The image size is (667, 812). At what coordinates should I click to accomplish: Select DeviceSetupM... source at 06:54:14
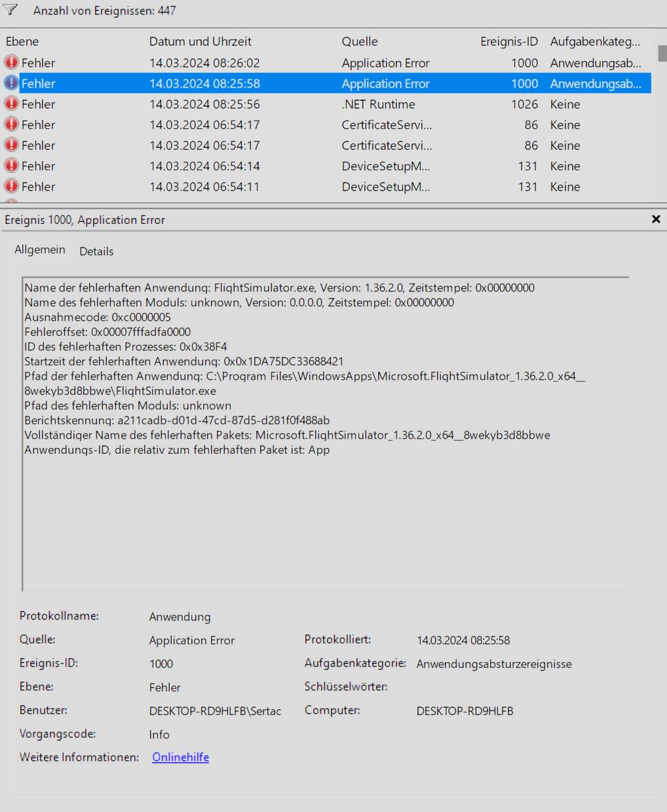tap(385, 166)
